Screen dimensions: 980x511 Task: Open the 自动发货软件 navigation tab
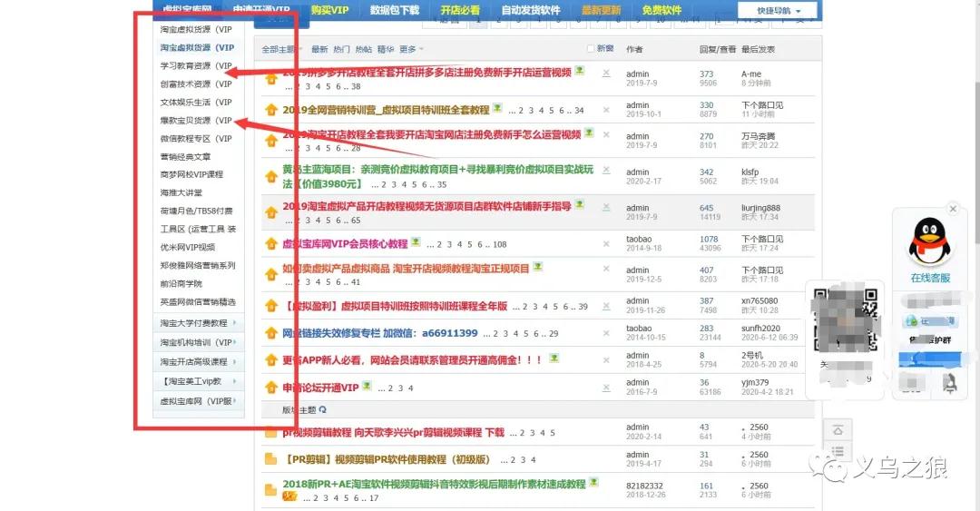click(531, 11)
